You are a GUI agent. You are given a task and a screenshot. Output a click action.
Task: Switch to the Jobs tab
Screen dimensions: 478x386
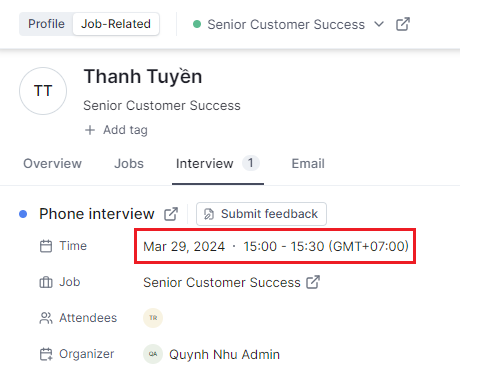tap(129, 164)
